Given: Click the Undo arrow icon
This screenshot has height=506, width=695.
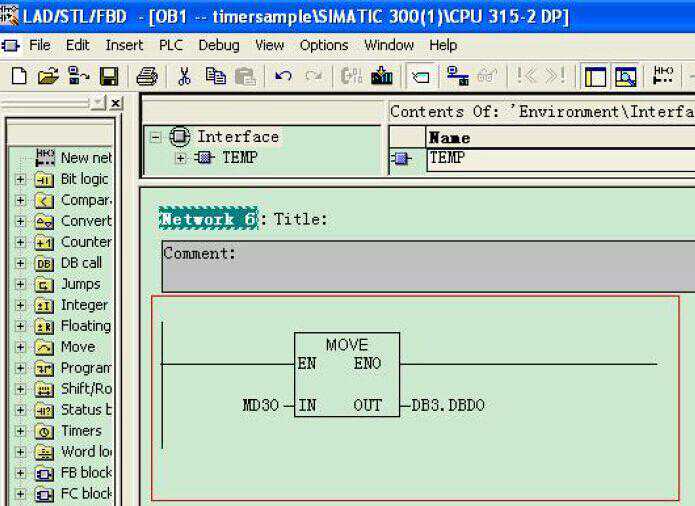Looking at the screenshot, I should (283, 76).
